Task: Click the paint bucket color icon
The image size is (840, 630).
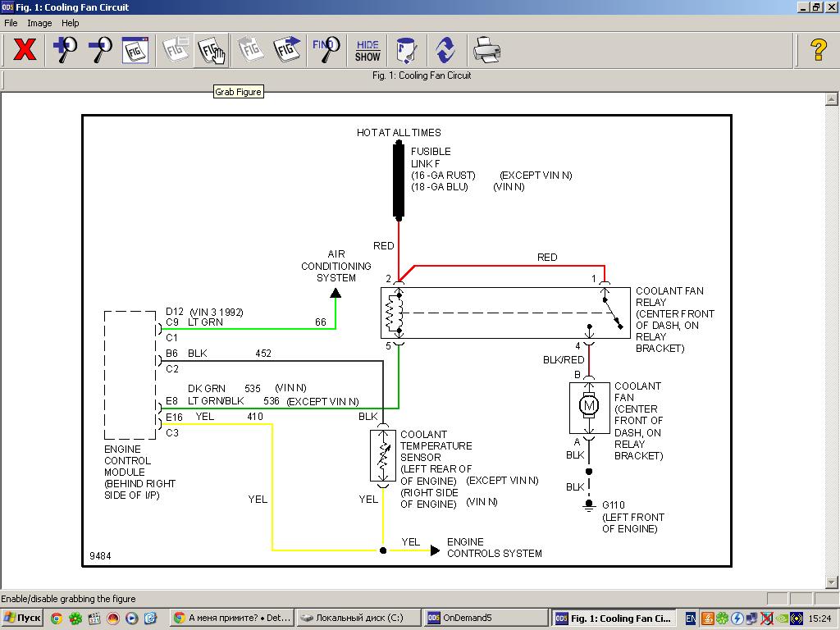Action: click(x=405, y=50)
